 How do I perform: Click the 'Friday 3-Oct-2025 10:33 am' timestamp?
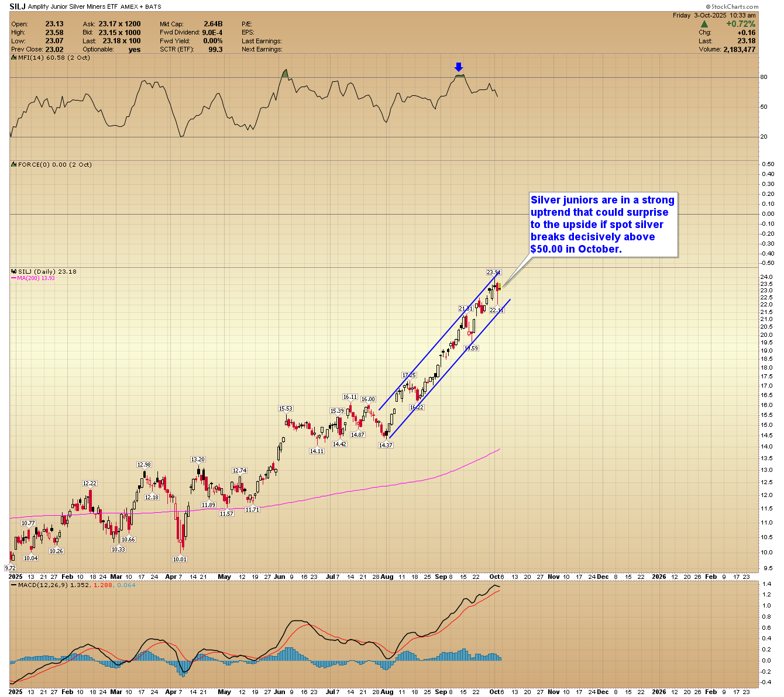(x=714, y=15)
